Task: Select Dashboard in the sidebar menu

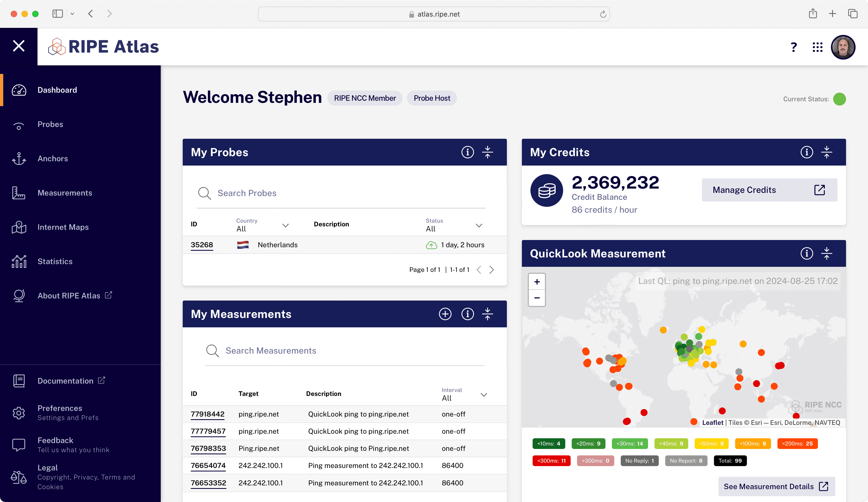Action: 57,90
